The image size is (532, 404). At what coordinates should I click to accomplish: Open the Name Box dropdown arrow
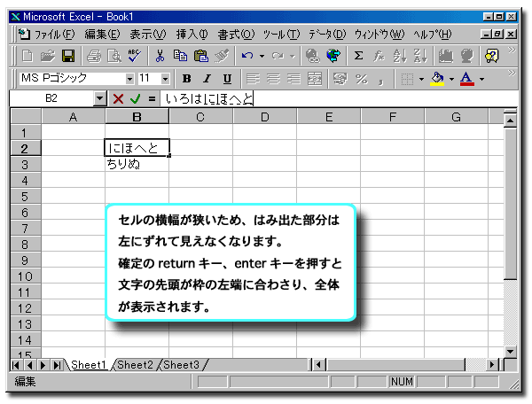99,98
